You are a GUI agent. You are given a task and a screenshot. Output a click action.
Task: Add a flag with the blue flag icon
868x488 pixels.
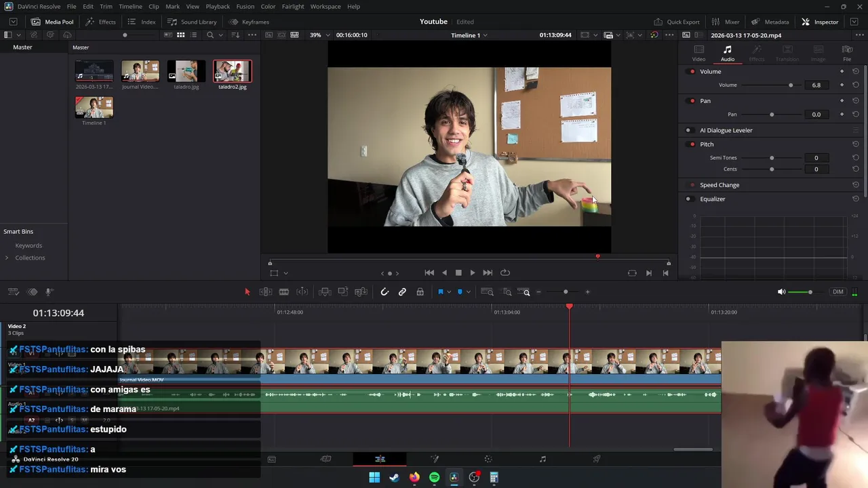point(440,292)
